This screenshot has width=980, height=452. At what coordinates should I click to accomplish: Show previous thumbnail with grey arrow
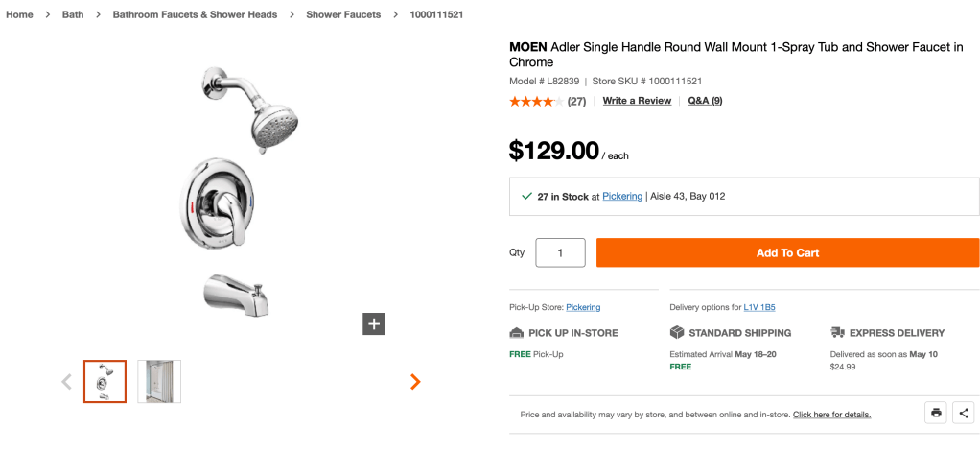coord(66,382)
